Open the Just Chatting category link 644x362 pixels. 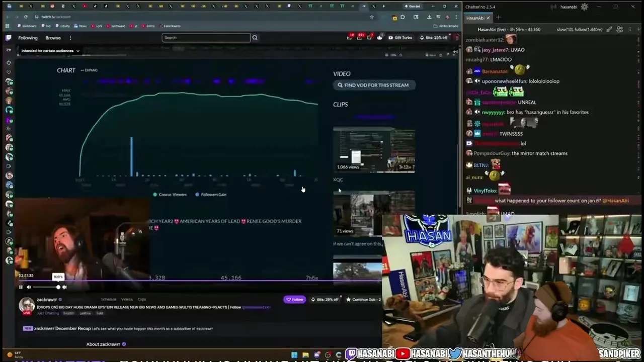pos(48,313)
